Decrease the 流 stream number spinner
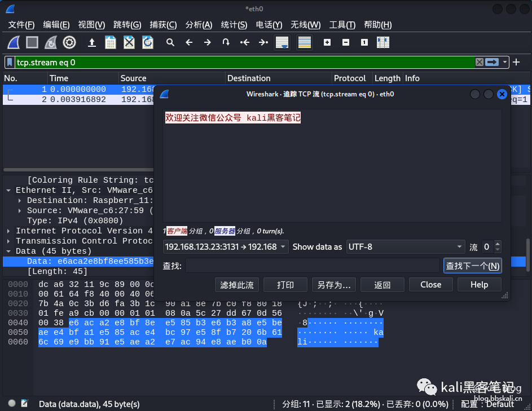532x411 pixels. tap(498, 250)
